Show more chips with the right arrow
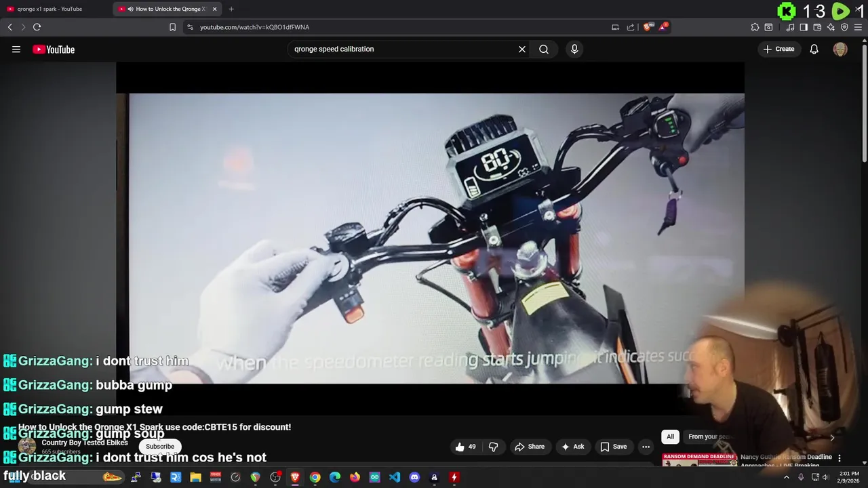This screenshot has width=868, height=488. [x=832, y=437]
